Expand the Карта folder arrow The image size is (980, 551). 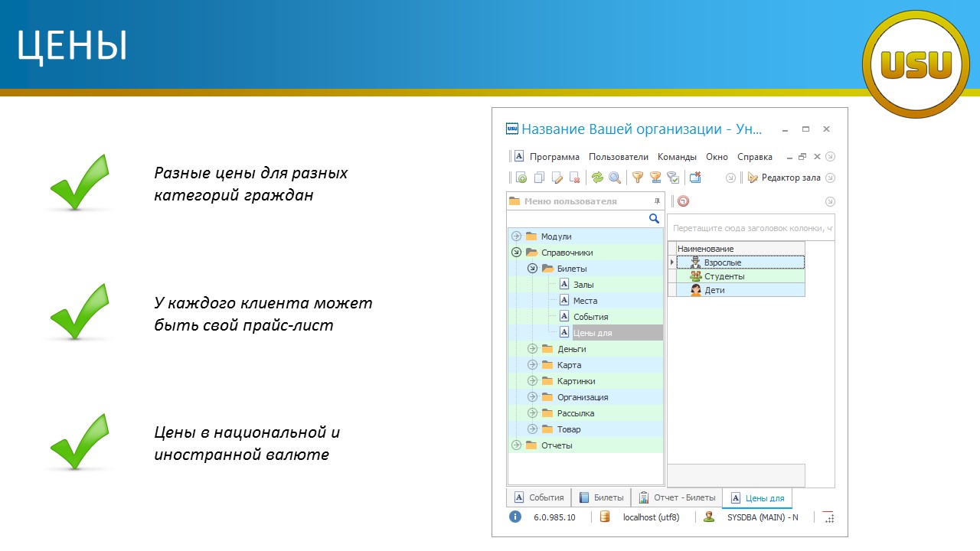coord(533,365)
